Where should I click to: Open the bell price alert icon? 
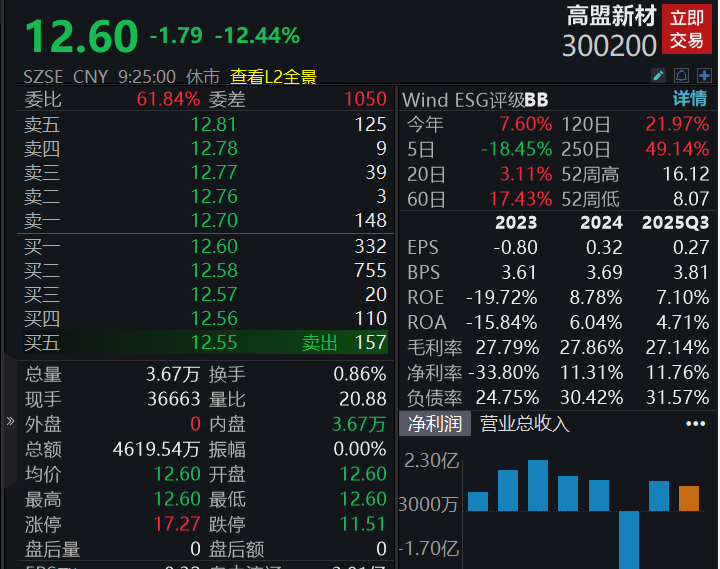point(681,75)
